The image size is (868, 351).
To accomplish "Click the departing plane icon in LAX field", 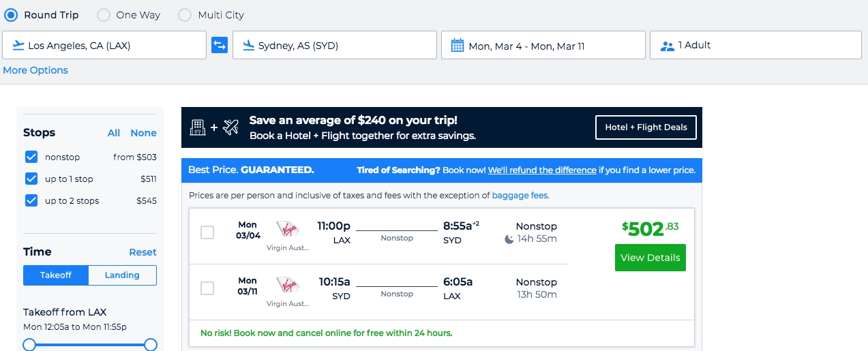I will (x=17, y=46).
